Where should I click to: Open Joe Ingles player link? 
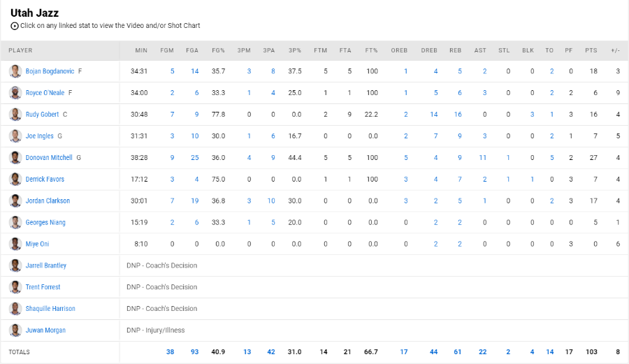(39, 136)
